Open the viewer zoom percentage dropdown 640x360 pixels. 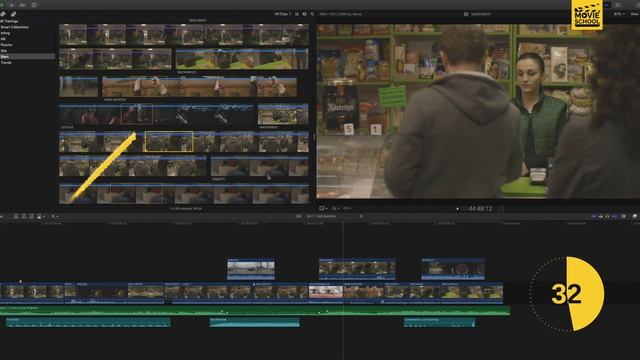click(x=619, y=14)
